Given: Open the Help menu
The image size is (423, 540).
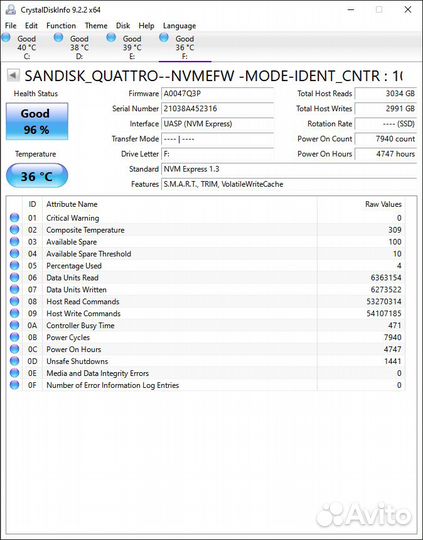Looking at the screenshot, I should pyautogui.click(x=146, y=26).
